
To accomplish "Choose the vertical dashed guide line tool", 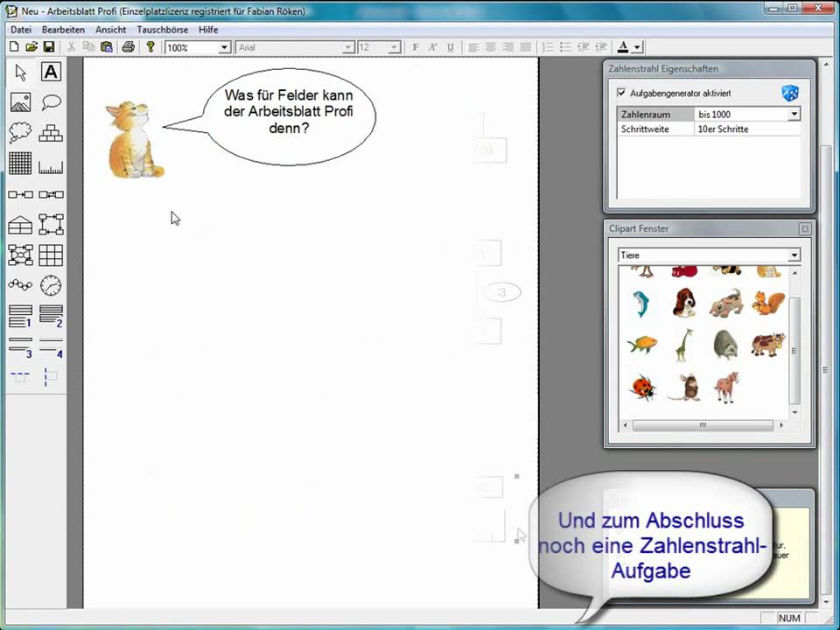I will 51,376.
